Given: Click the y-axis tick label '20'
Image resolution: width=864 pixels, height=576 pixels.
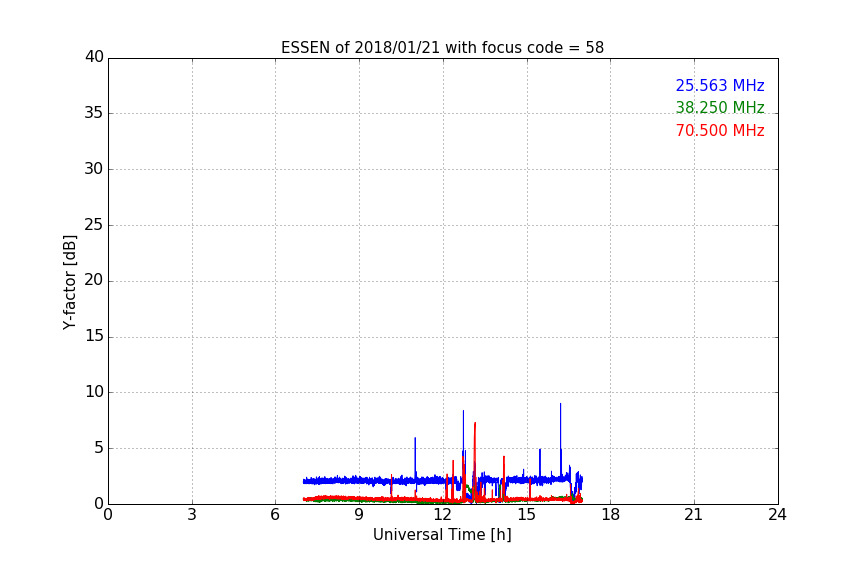Looking at the screenshot, I should point(94,280).
